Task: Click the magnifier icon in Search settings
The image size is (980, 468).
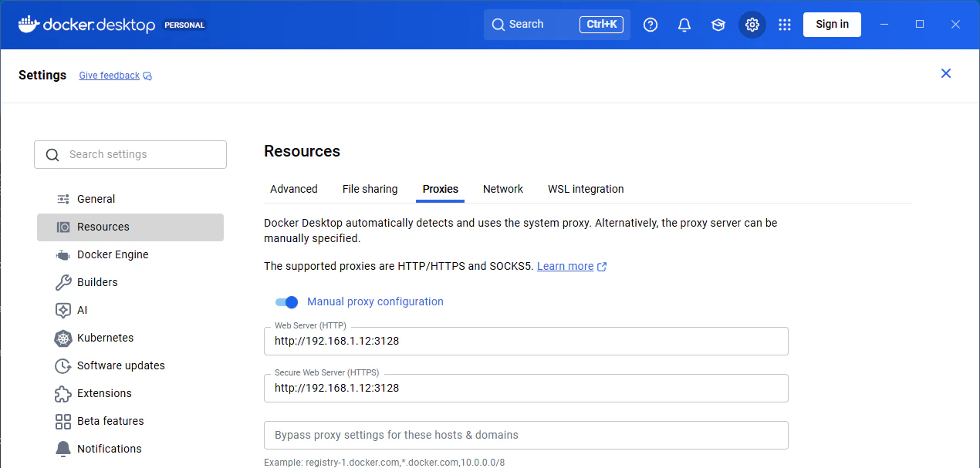Action: pyautogui.click(x=52, y=155)
